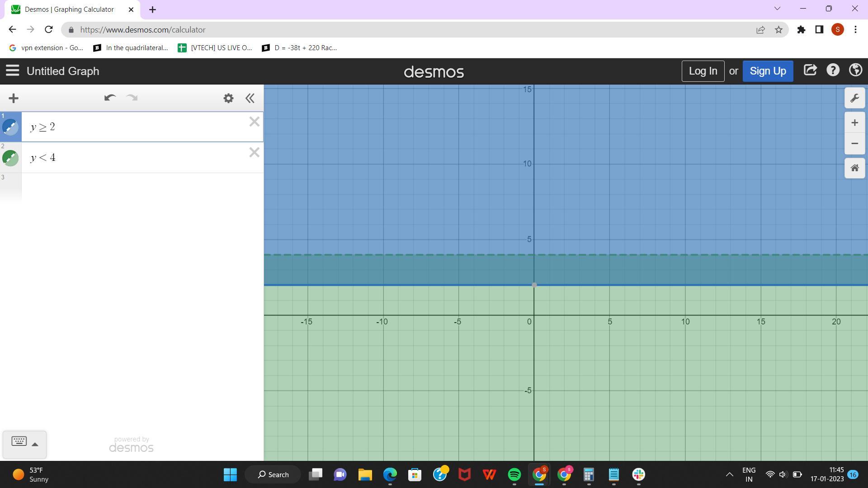Toggle visibility of y < 4 inequality
This screenshot has width=868, height=488.
pos(10,158)
